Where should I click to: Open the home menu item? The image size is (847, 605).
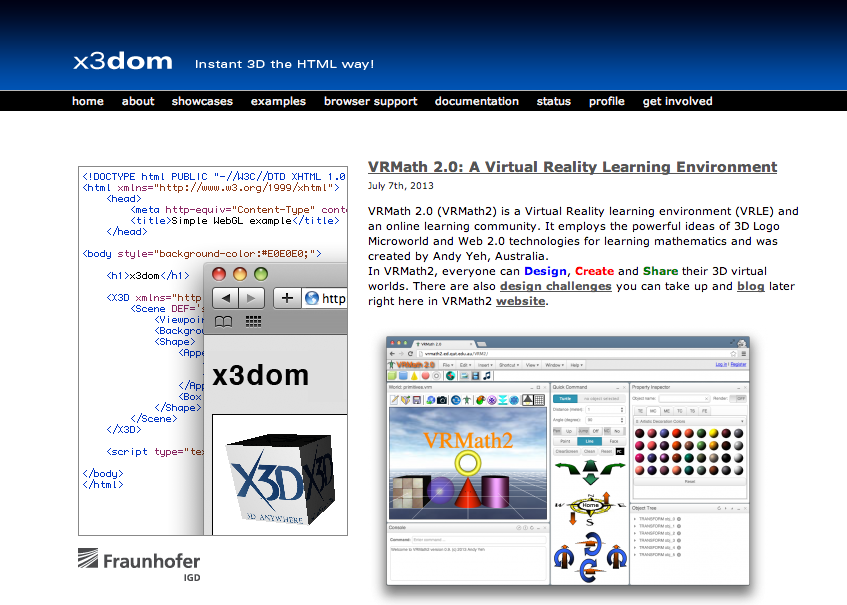pos(88,101)
